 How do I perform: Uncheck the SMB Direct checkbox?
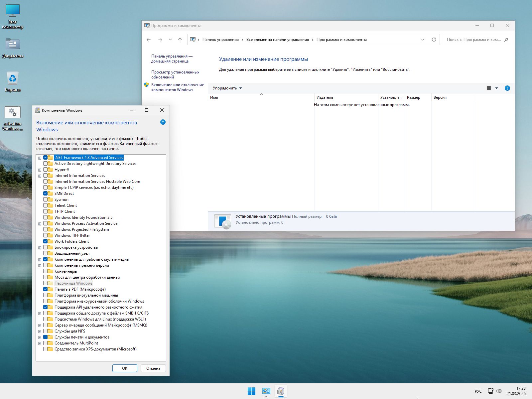46,194
